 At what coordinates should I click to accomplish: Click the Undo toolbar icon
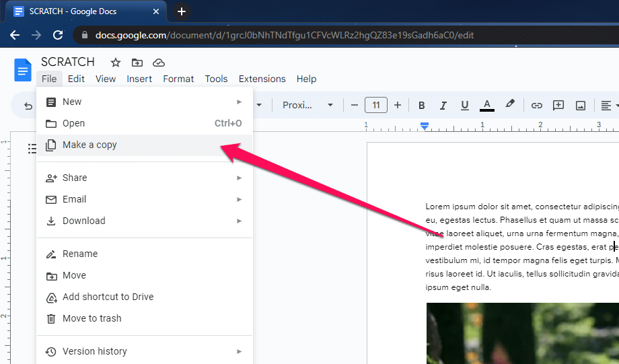tap(28, 106)
